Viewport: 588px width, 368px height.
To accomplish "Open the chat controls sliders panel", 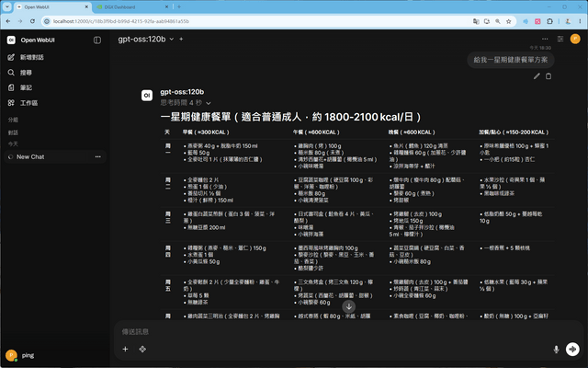I will [560, 39].
